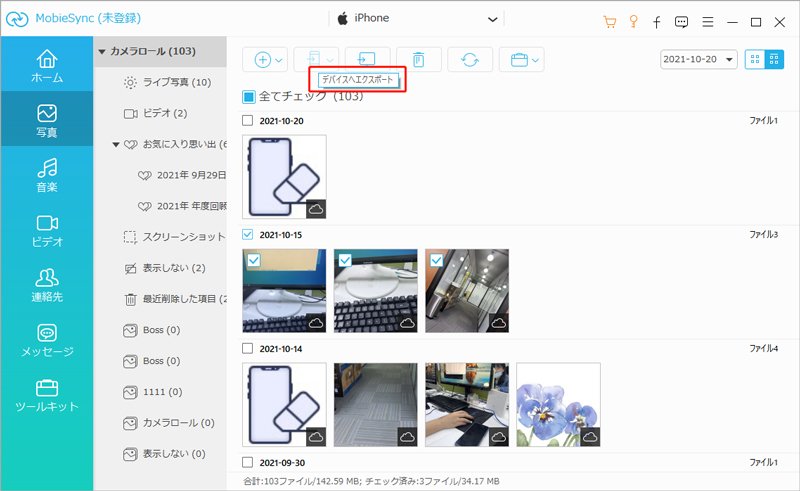
Task: Click the ファイル3 count label
Action: coord(763,234)
